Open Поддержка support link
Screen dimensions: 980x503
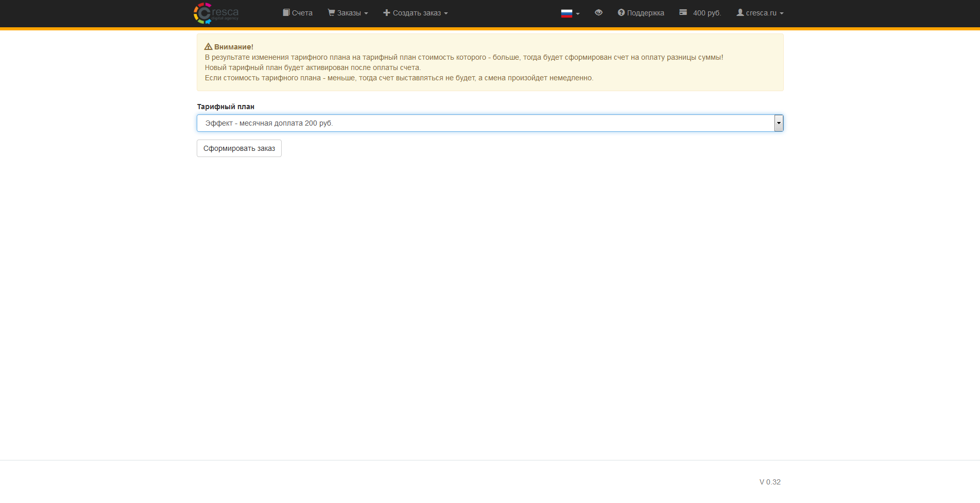click(x=641, y=13)
